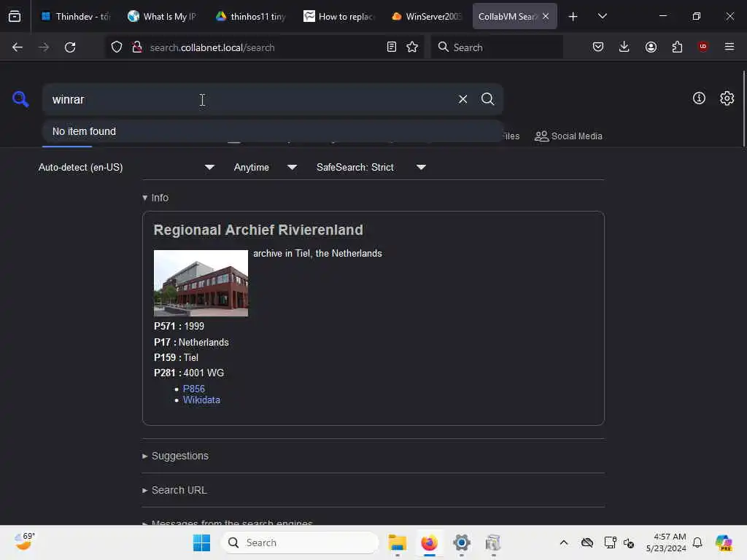Screen dimensions: 747x560
Task: Switch to the How to replace tab
Action: pyautogui.click(x=338, y=17)
